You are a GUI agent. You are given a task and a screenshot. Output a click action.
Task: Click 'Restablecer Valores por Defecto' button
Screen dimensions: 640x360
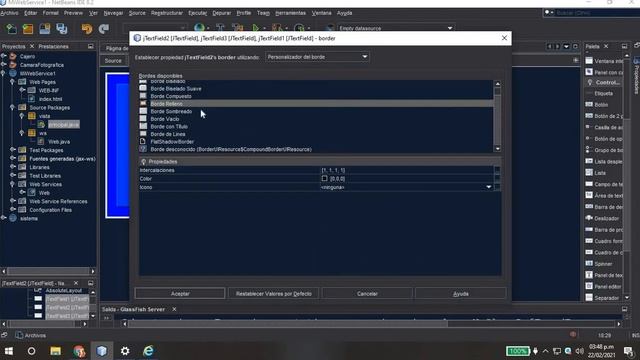pyautogui.click(x=273, y=293)
